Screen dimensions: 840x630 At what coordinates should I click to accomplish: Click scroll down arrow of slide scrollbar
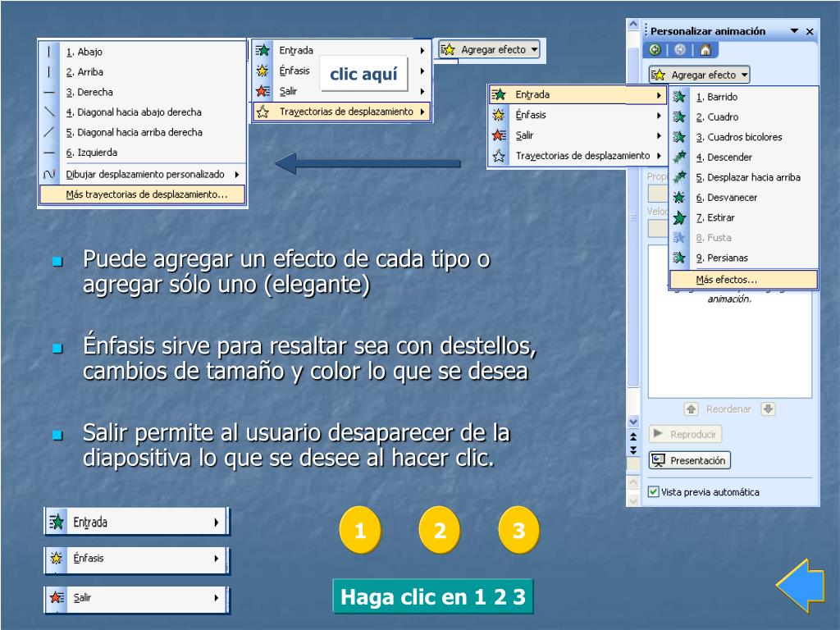pos(633,421)
